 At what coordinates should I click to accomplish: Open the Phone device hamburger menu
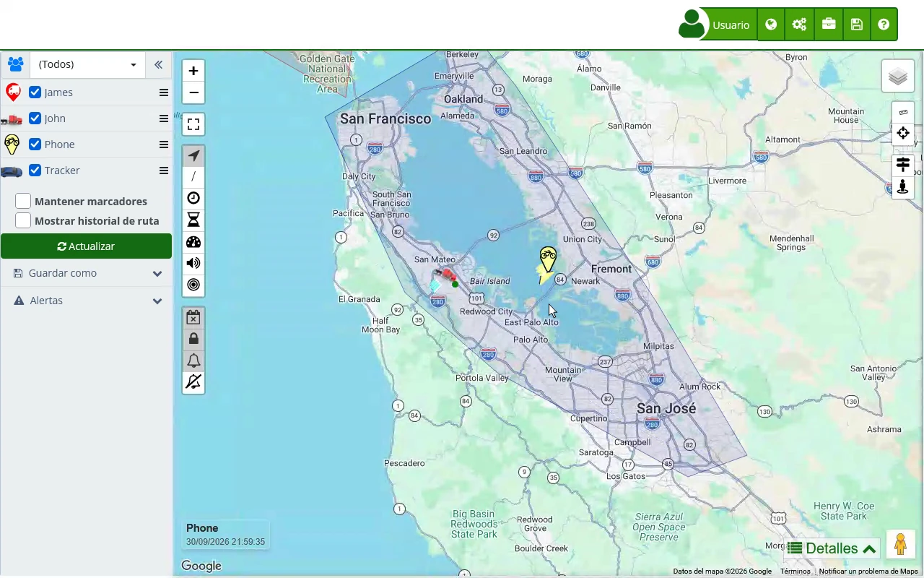click(x=164, y=144)
